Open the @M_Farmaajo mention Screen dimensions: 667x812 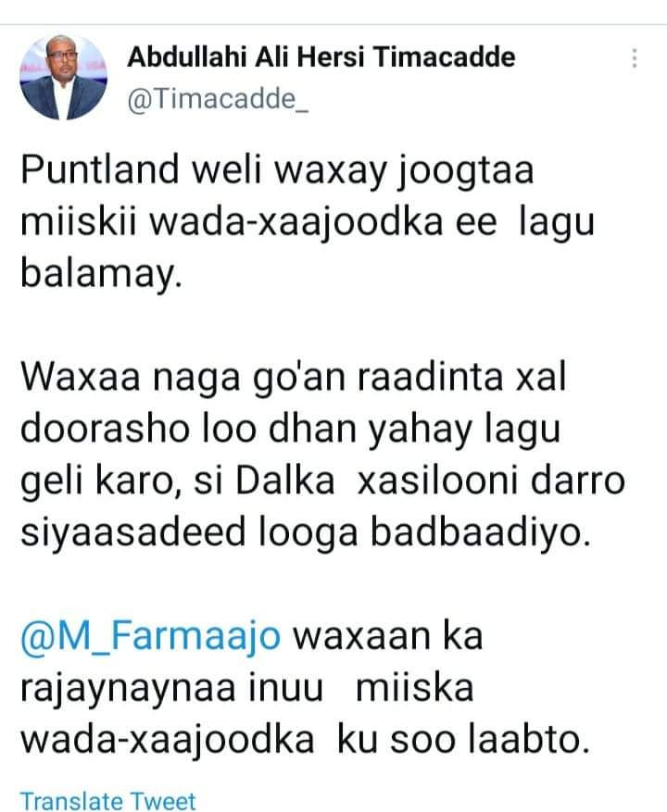[x=151, y=636]
